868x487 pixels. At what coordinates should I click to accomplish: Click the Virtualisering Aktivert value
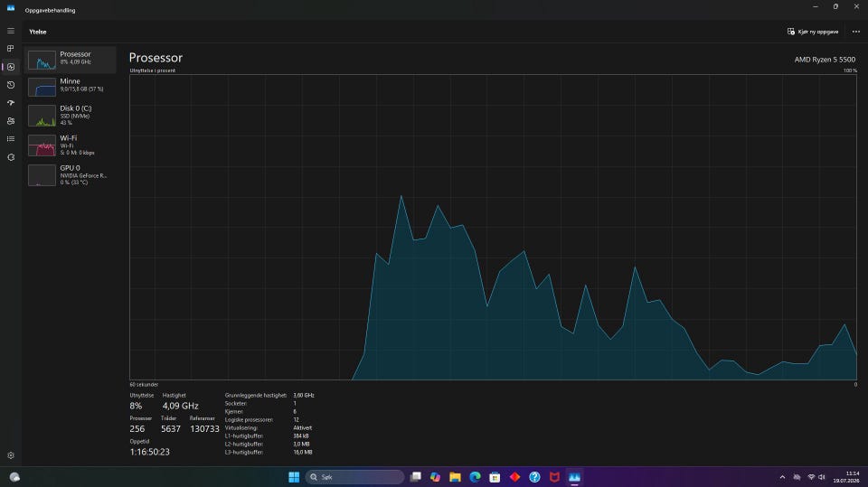point(302,427)
